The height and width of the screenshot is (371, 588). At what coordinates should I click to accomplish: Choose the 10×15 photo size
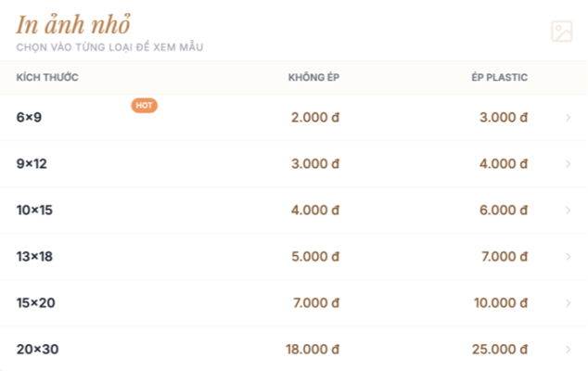(35, 211)
